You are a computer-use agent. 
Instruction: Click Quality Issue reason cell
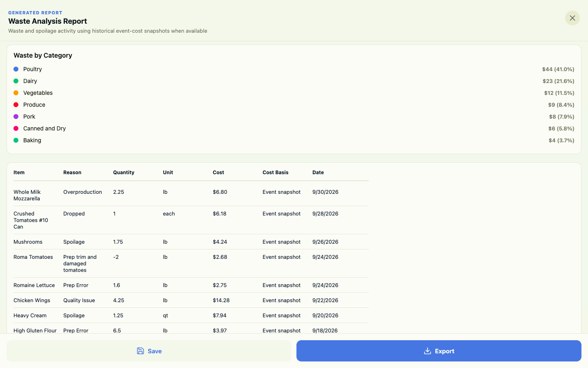(79, 300)
